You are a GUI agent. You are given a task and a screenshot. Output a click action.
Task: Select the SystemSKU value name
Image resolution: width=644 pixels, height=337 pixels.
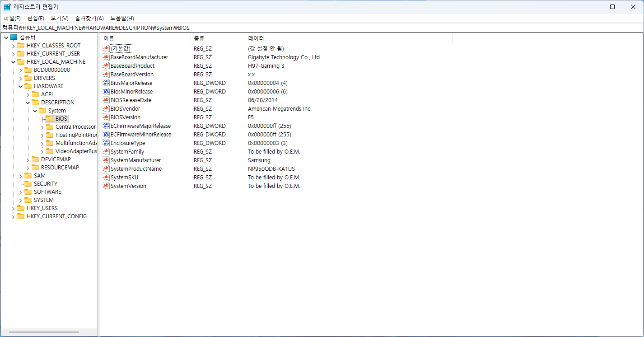(124, 177)
